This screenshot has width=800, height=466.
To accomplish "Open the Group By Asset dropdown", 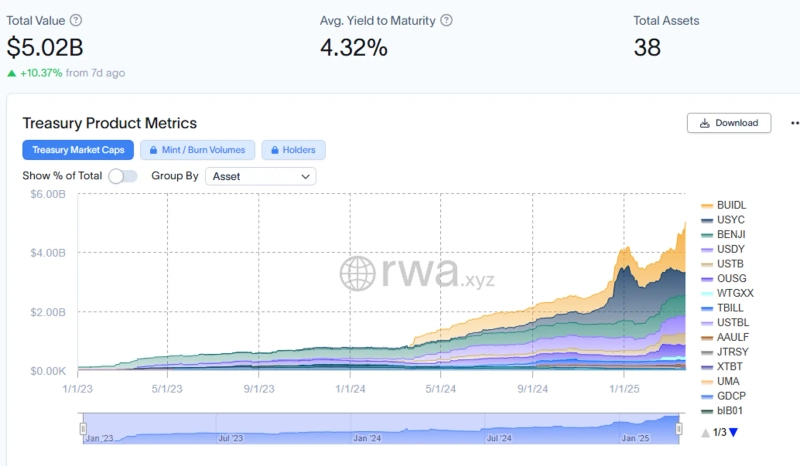I will coord(260,176).
